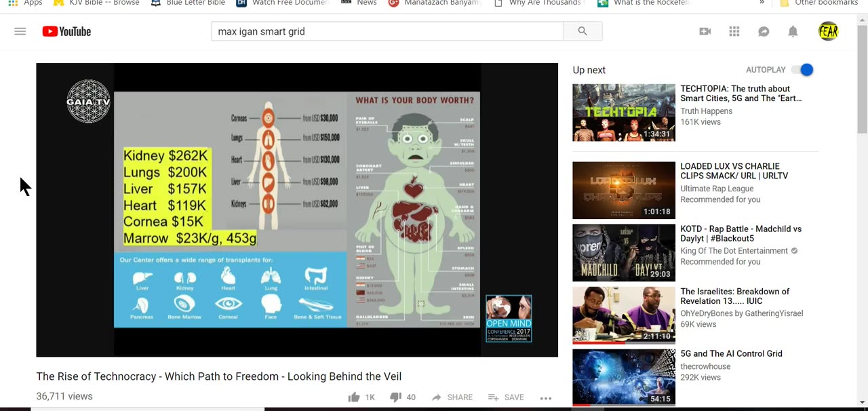This screenshot has height=411, width=868.
Task: Click the 36,711 views count
Action: [64, 396]
